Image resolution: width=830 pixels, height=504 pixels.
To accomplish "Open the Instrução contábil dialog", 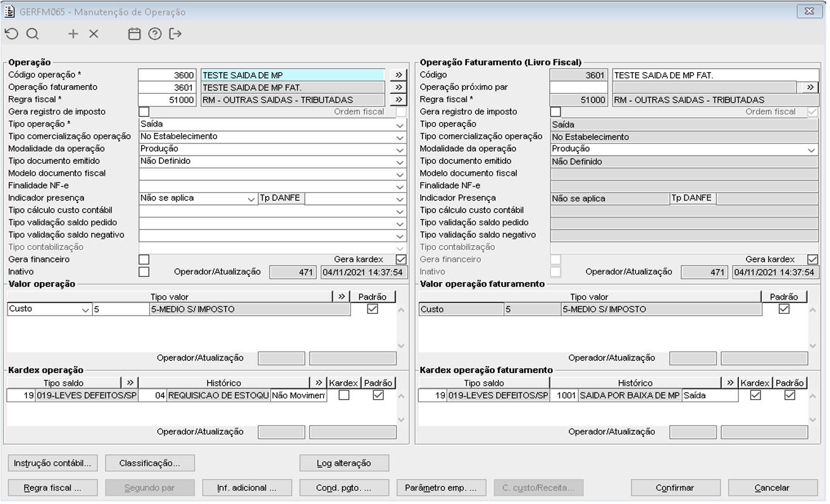I will point(53,463).
